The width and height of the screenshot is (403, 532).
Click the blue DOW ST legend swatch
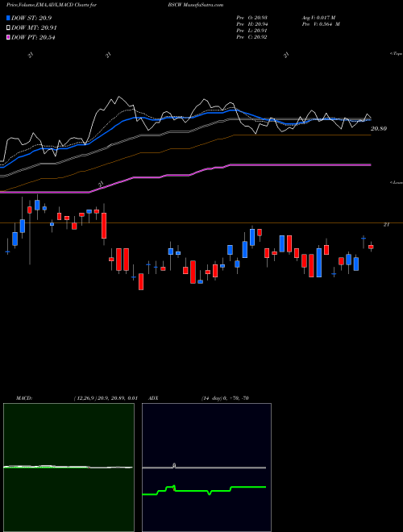8,18
